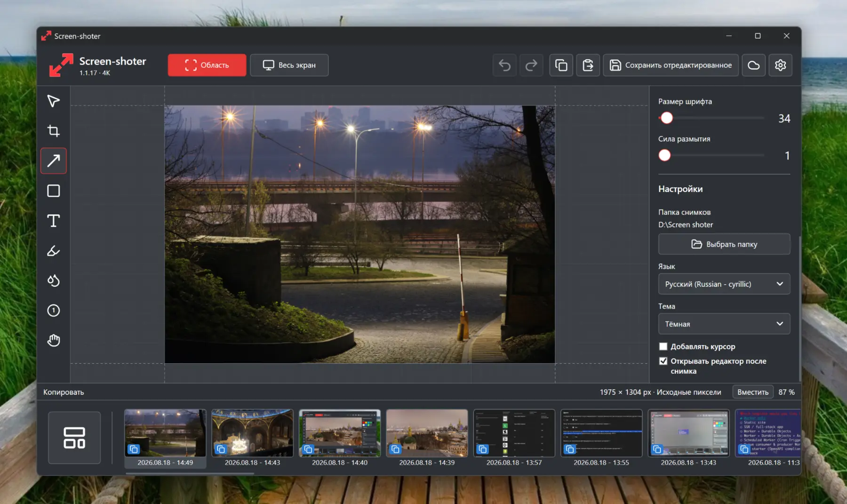The height and width of the screenshot is (504, 847).
Task: Open the collage layout button
Action: click(x=74, y=438)
